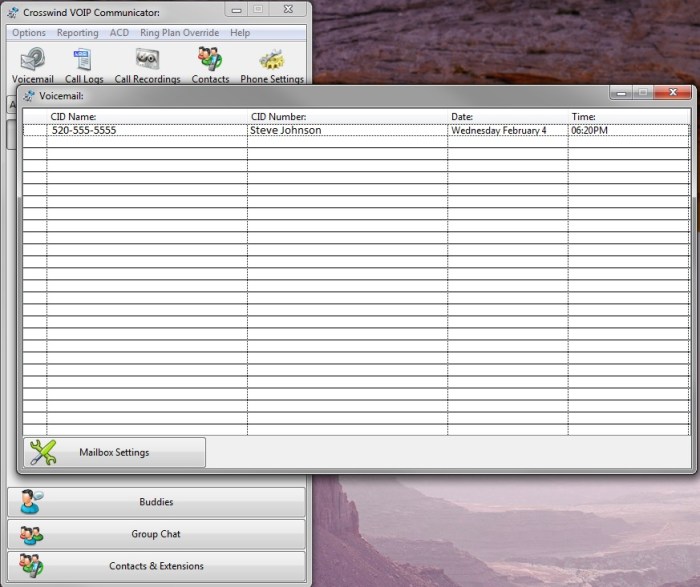
Task: Click the Group Chat people icon
Action: click(x=31, y=534)
